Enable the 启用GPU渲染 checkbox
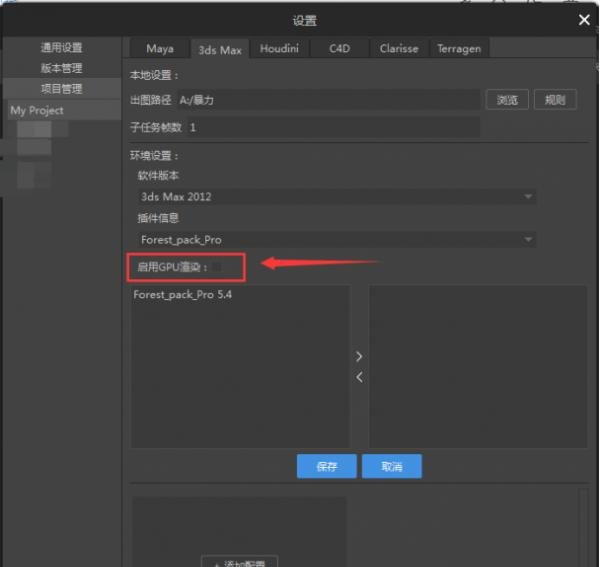Screen dimensions: 600x567 [217, 267]
